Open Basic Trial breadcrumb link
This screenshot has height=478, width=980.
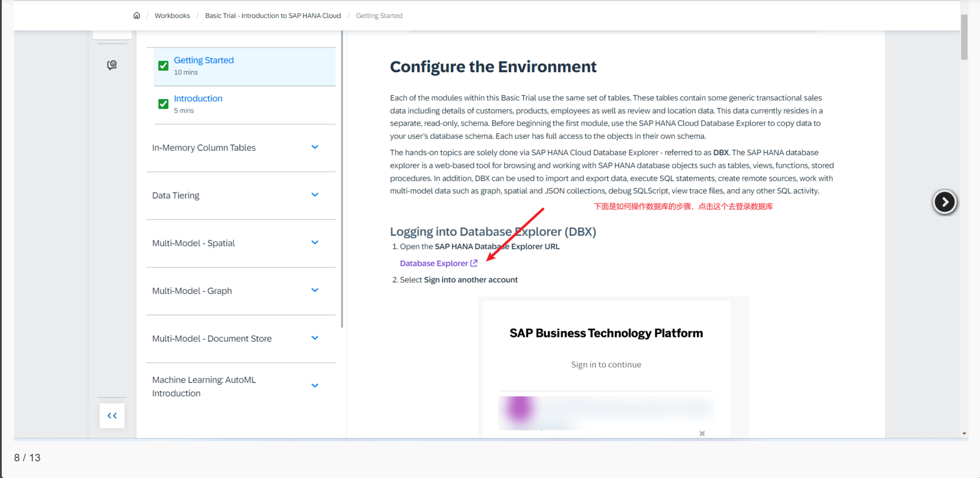tap(273, 15)
